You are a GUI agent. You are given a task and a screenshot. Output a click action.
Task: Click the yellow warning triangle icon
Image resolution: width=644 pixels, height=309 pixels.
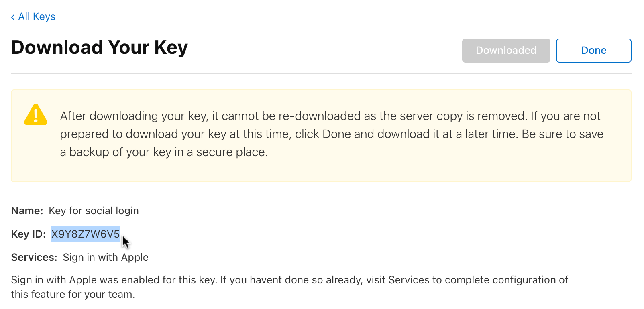[35, 116]
